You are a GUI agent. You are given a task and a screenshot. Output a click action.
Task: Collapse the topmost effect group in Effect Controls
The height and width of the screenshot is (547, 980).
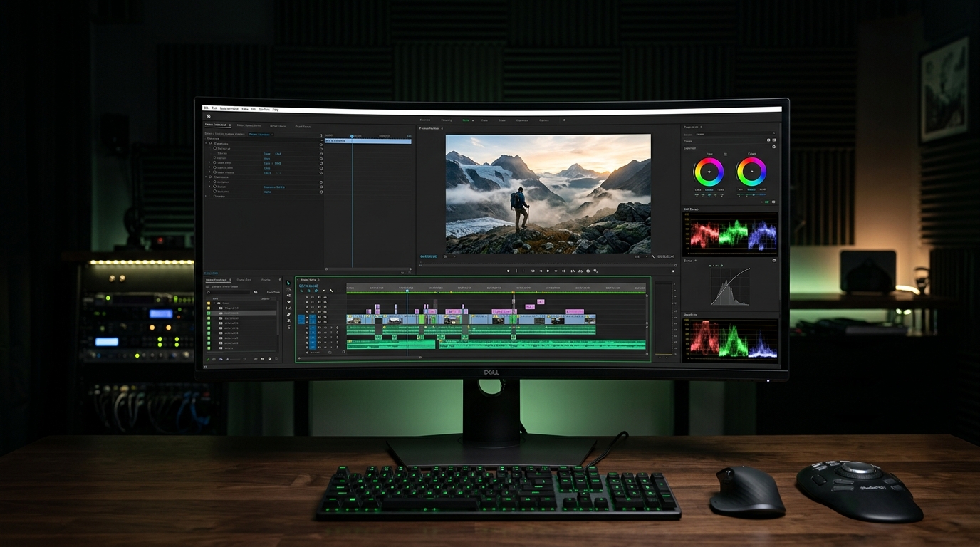[207, 143]
